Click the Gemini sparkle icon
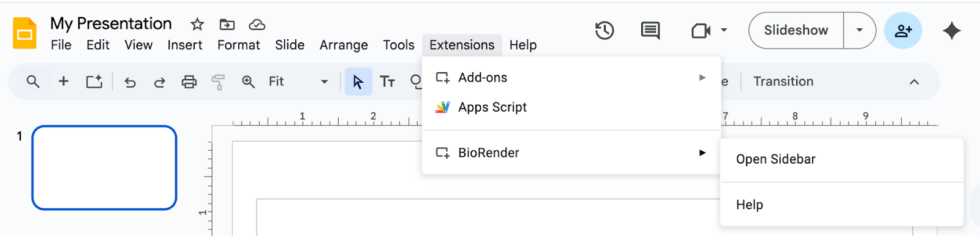980x236 pixels. tap(951, 30)
